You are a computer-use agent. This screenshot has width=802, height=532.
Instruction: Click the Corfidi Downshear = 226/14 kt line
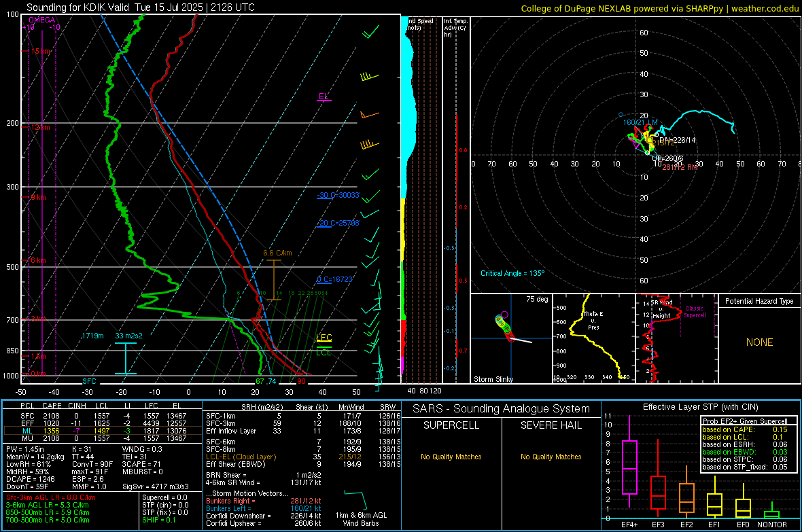(264, 516)
